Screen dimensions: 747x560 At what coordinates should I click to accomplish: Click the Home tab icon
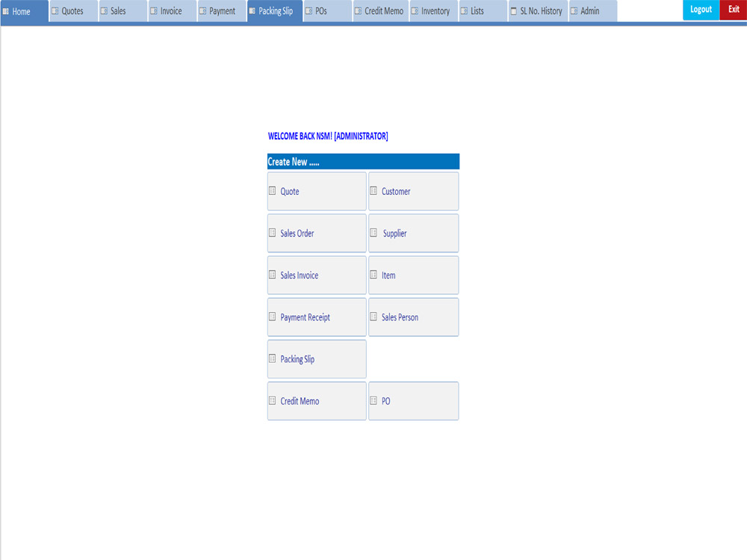pos(6,11)
